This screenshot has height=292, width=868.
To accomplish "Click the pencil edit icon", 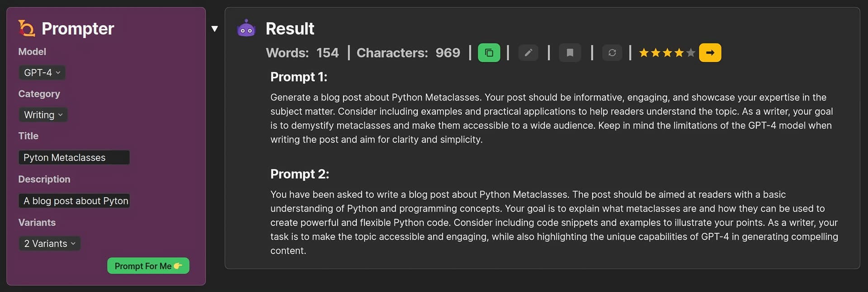I will point(528,53).
